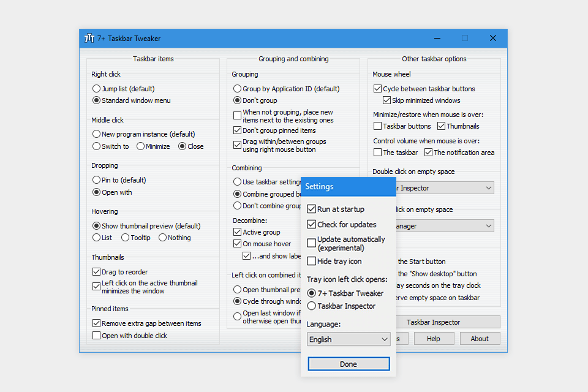Toggle Remove extra gap between items
This screenshot has height=392, width=588.
click(x=96, y=323)
